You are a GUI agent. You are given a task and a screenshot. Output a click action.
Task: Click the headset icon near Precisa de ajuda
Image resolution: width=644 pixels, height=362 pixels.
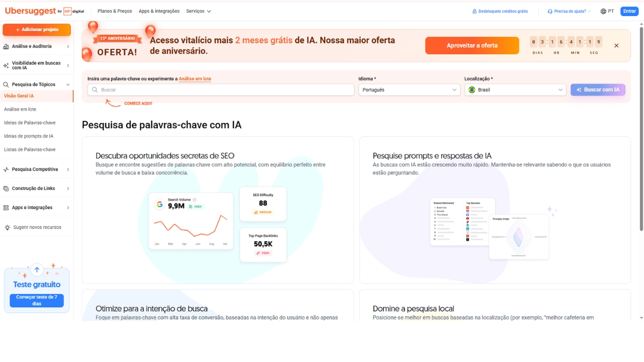coord(550,11)
